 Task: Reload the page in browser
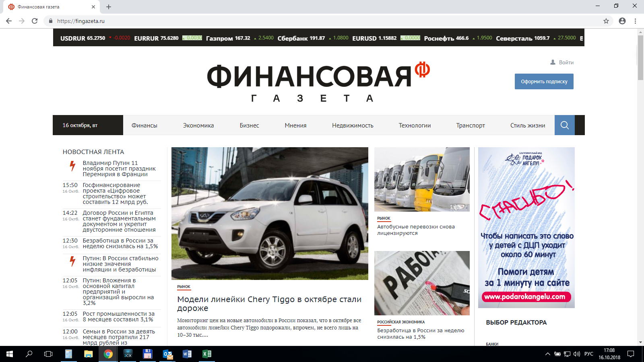pos(35,21)
